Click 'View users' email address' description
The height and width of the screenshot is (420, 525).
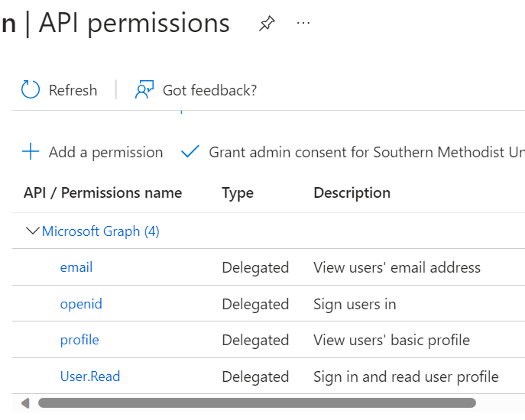[x=397, y=268]
